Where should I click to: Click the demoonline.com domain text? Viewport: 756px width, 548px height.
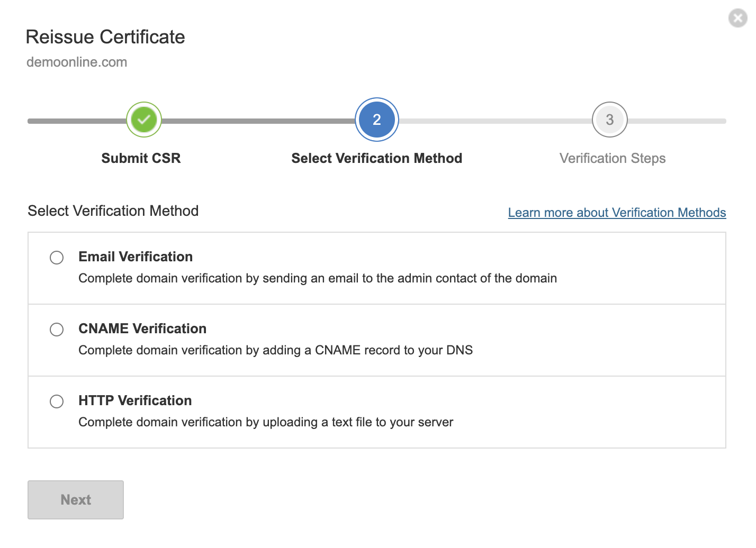pyautogui.click(x=77, y=62)
